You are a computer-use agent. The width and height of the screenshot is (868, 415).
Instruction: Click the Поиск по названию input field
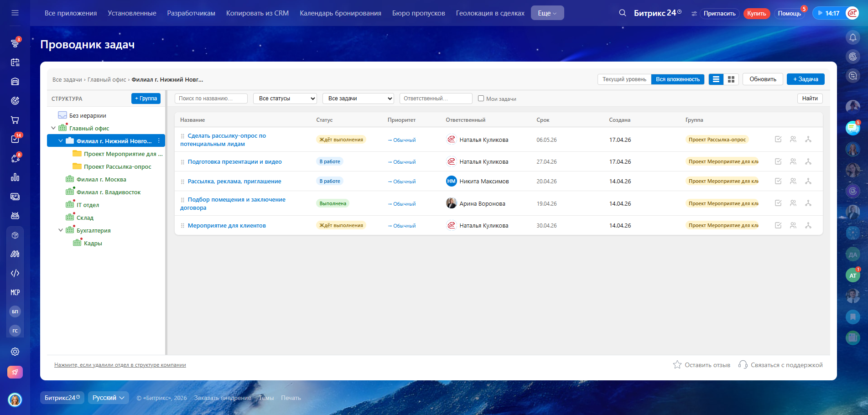pyautogui.click(x=211, y=99)
